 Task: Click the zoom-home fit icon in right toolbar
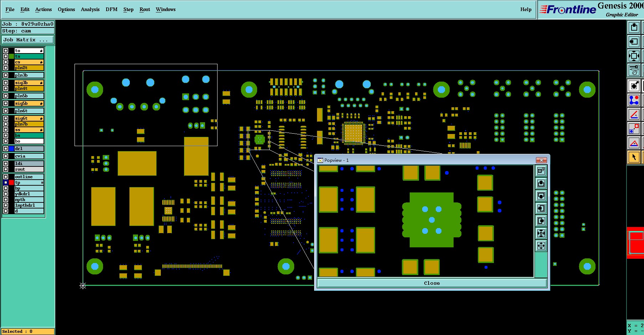[634, 56]
